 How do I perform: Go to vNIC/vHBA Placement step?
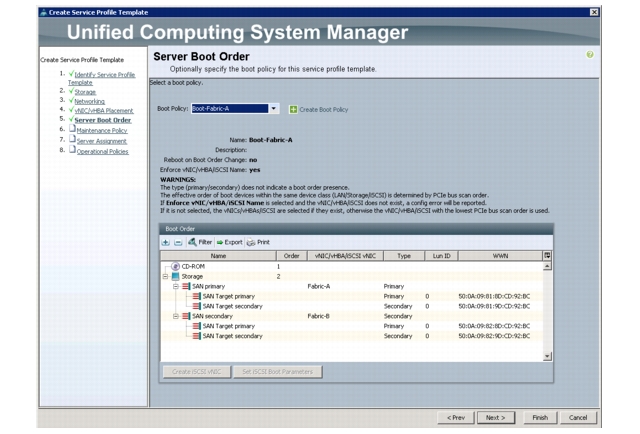tap(104, 111)
